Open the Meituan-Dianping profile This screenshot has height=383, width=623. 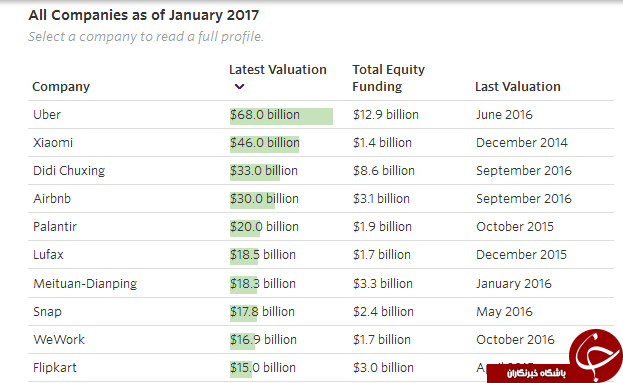(x=85, y=284)
